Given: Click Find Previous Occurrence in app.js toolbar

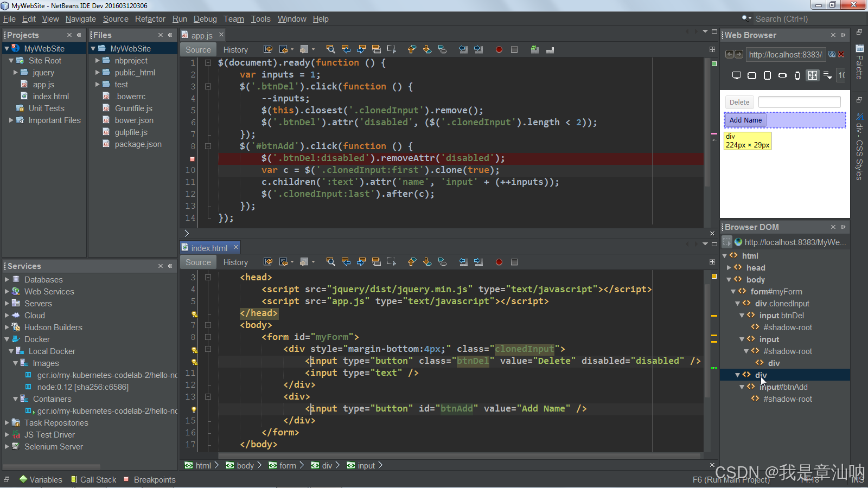Looking at the screenshot, I should [x=346, y=49].
